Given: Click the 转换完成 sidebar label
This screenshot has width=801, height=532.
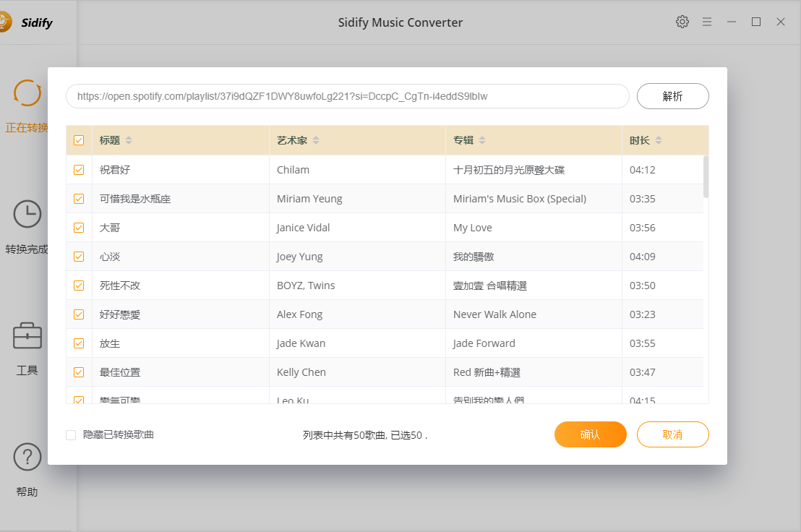Looking at the screenshot, I should pos(27,249).
